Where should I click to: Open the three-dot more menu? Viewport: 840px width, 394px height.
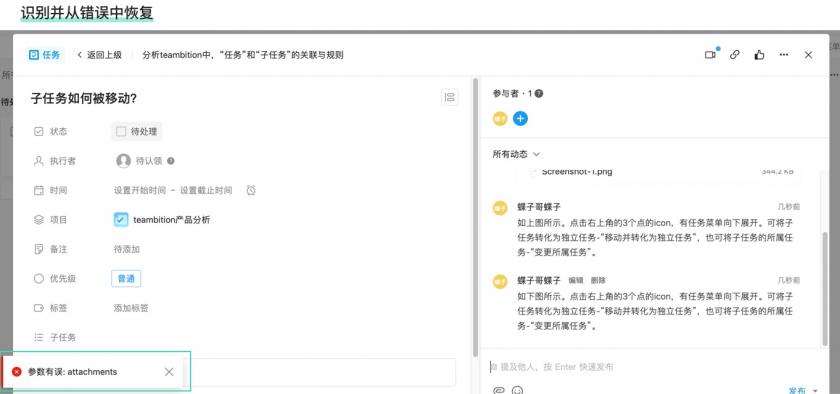[x=784, y=55]
